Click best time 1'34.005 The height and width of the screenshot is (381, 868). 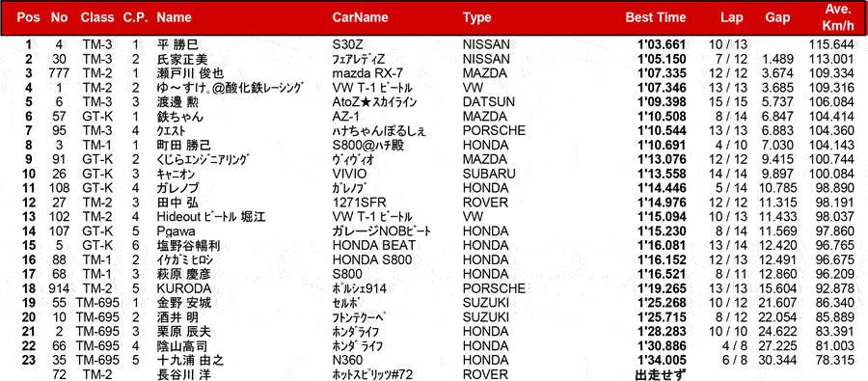[662, 360]
